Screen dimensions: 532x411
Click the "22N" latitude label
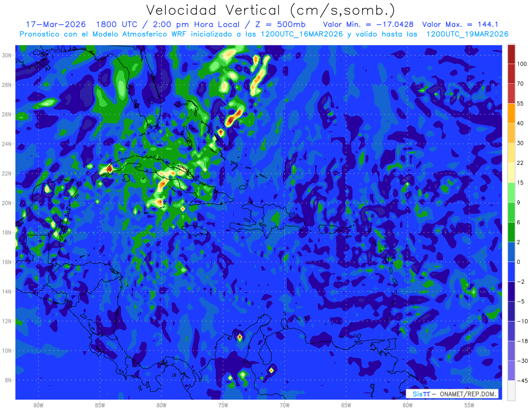point(8,173)
